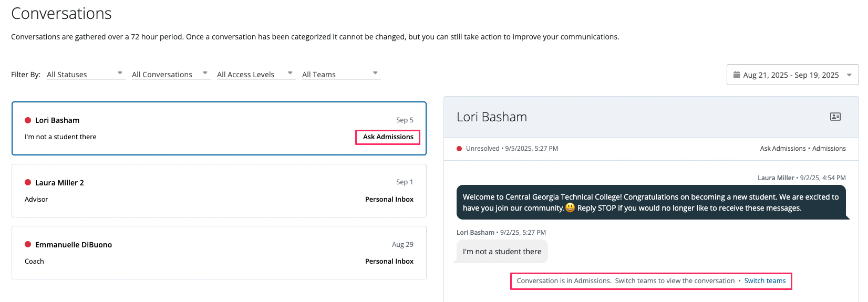Open the Aug 21 - Sep 19 date range picker
The height and width of the screenshot is (302, 868).
tap(792, 75)
